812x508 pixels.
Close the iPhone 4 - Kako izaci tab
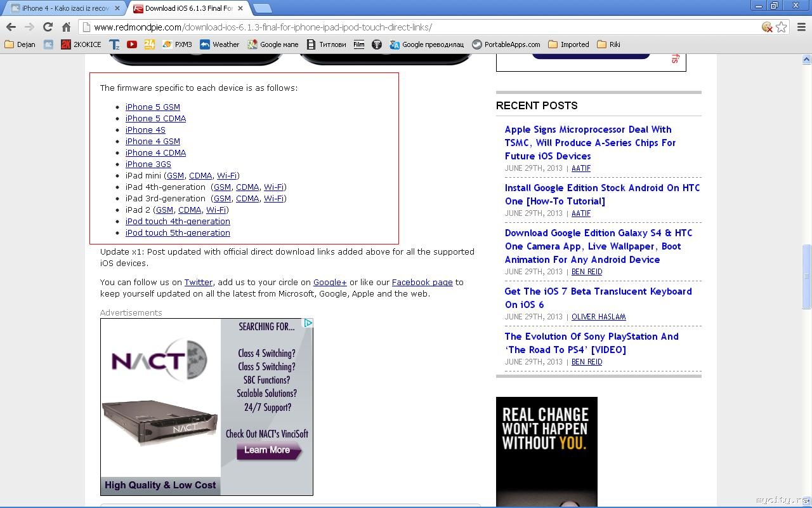point(117,8)
